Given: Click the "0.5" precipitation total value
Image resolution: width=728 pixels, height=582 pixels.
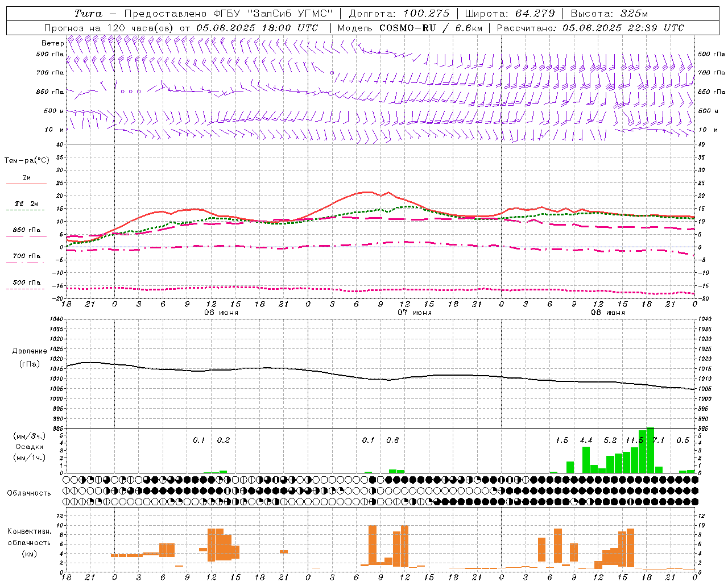Looking at the screenshot, I should pyautogui.click(x=682, y=440).
